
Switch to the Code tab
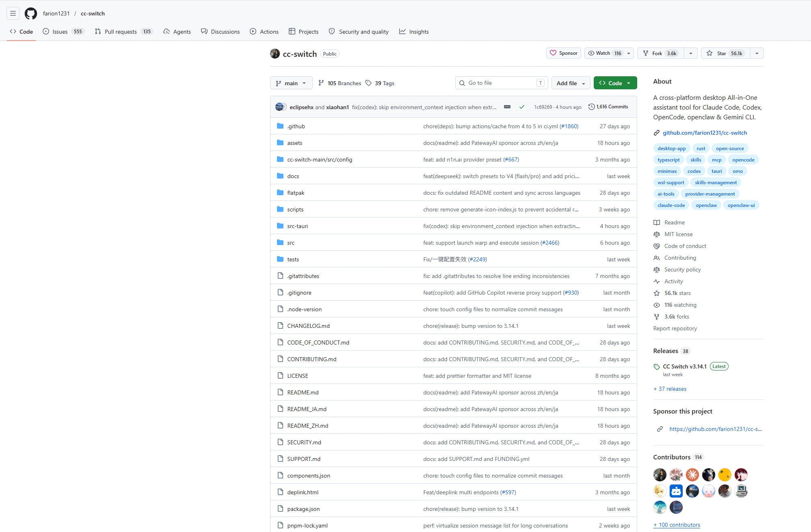coord(22,31)
